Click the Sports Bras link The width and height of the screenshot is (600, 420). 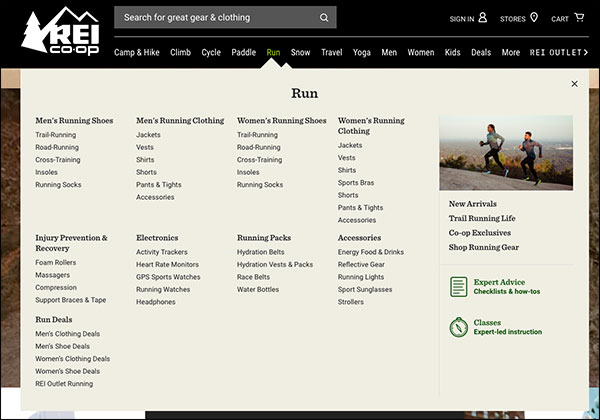tap(356, 183)
